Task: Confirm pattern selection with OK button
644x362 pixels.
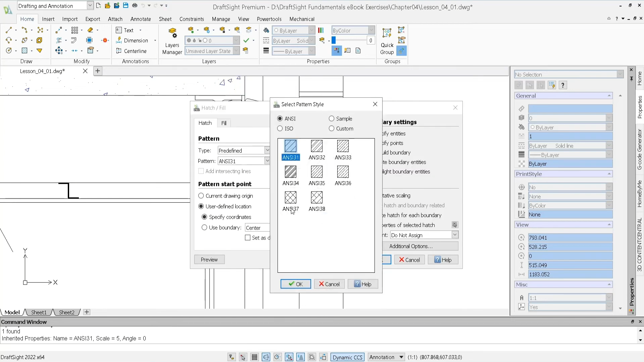Action: point(295,284)
